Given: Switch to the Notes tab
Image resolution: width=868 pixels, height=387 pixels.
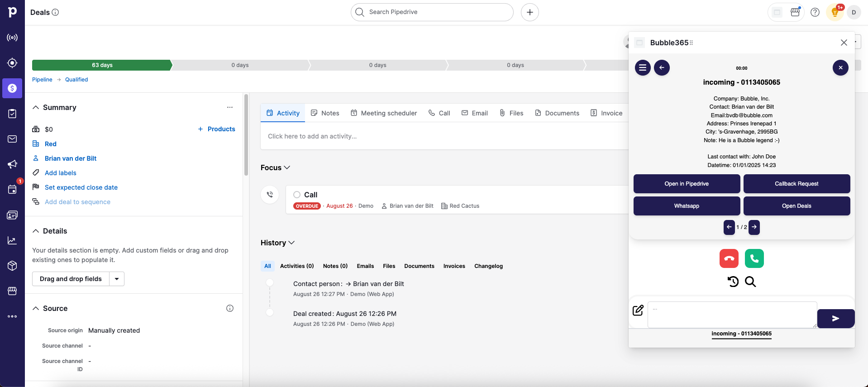Looking at the screenshot, I should [325, 113].
